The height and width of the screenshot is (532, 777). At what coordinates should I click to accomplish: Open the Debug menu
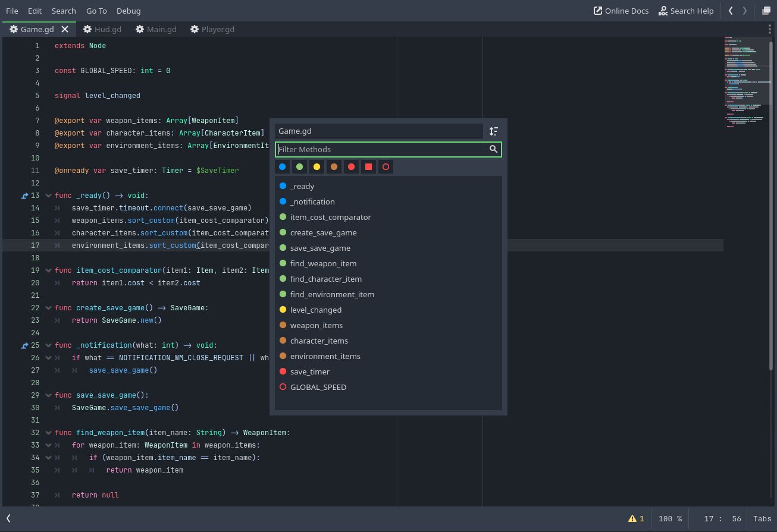coord(129,11)
